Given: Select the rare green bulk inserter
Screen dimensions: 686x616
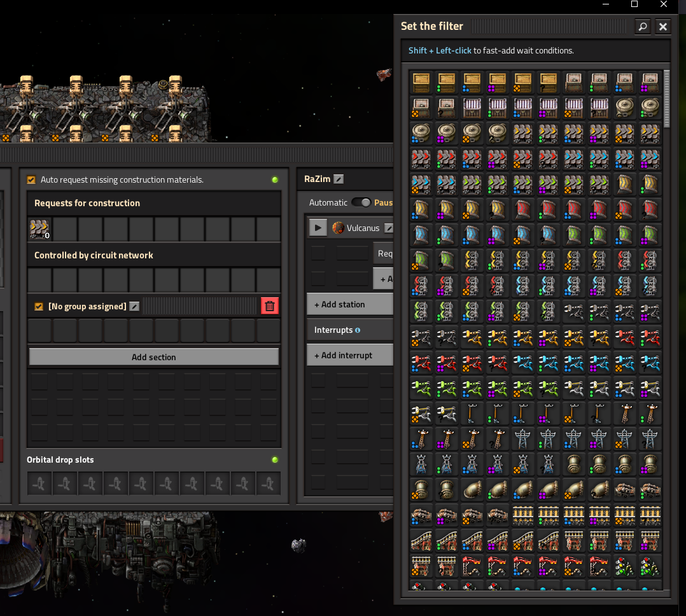Looking at the screenshot, I should (472, 387).
